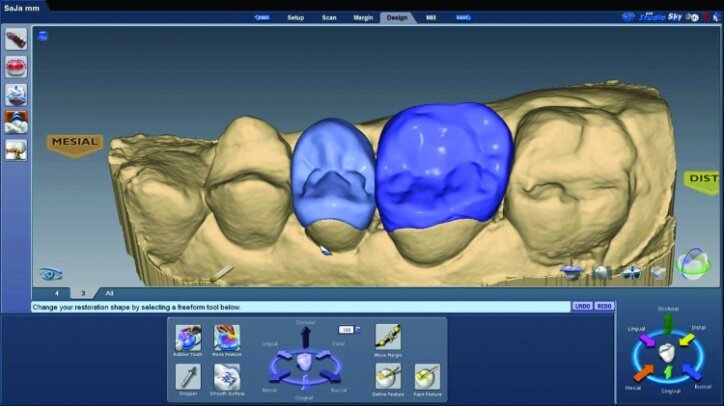This screenshot has height=406, width=724.
Task: Open the Mill tab
Action: pos(430,18)
